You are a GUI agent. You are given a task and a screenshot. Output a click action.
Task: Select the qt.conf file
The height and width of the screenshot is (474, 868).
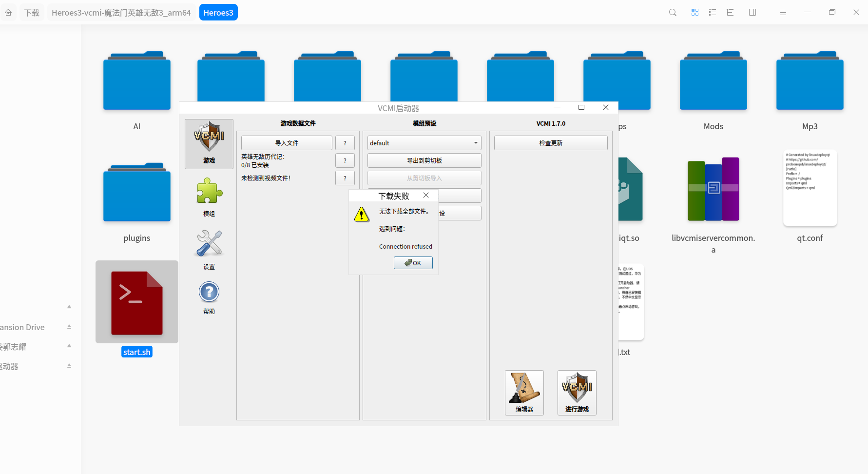pos(810,196)
